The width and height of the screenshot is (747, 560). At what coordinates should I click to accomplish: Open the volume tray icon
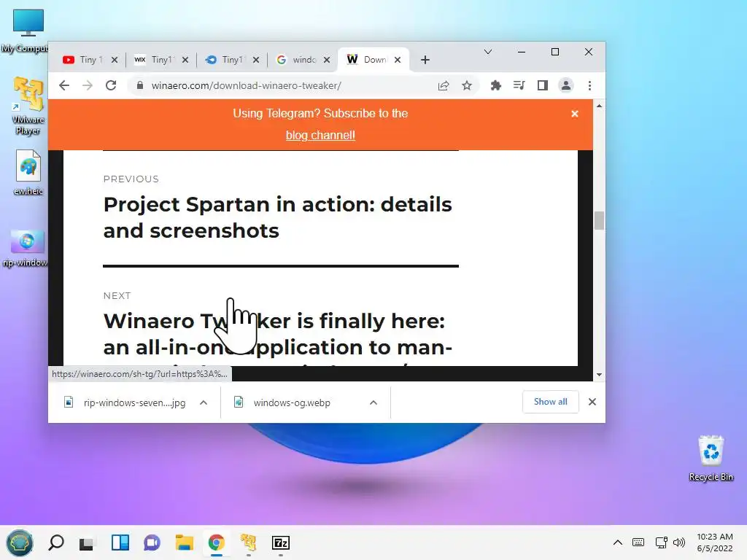(679, 542)
